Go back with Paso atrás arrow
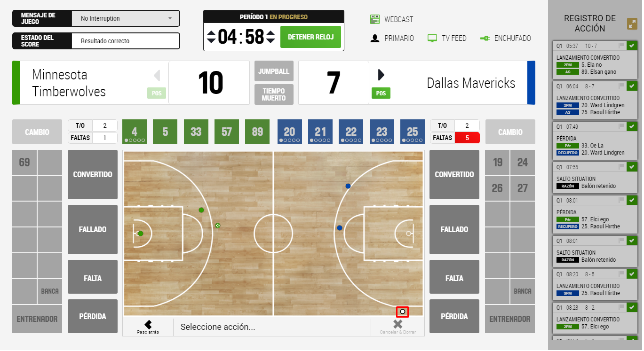Viewport: 644px width, 351px height. tap(148, 324)
